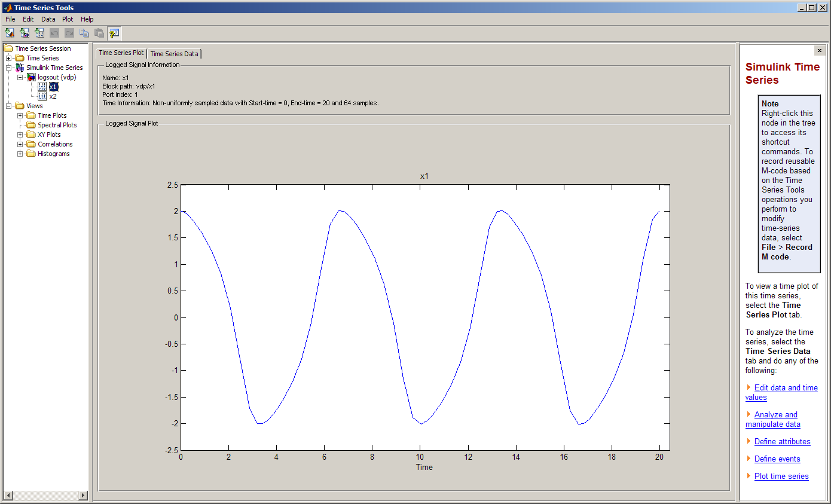The width and height of the screenshot is (831, 504).
Task: Expand the Time Series folder node
Action: [x=9, y=58]
